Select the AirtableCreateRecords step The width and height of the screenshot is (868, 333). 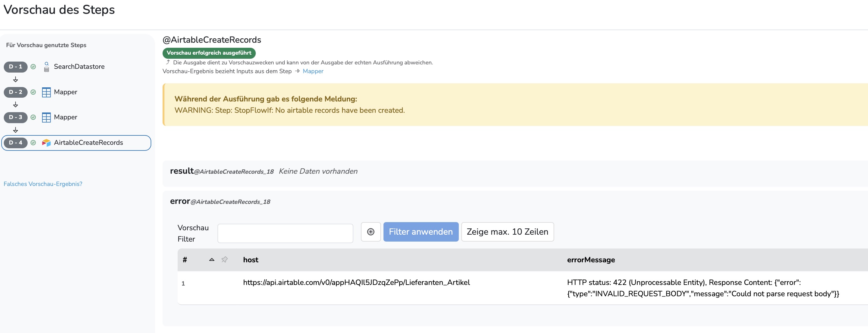[76, 143]
